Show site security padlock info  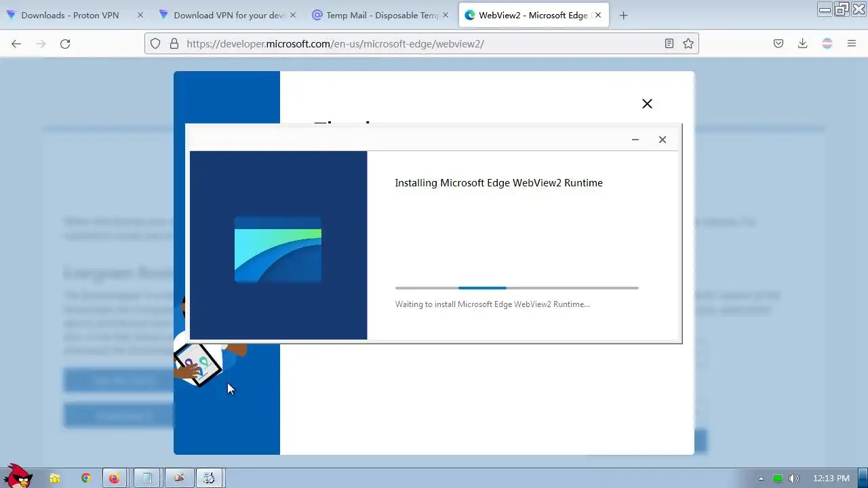(174, 43)
